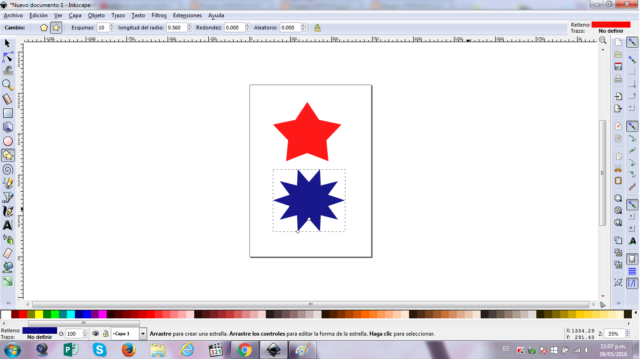This screenshot has width=644, height=359.
Task: Select the Spiral tool
Action: click(7, 169)
